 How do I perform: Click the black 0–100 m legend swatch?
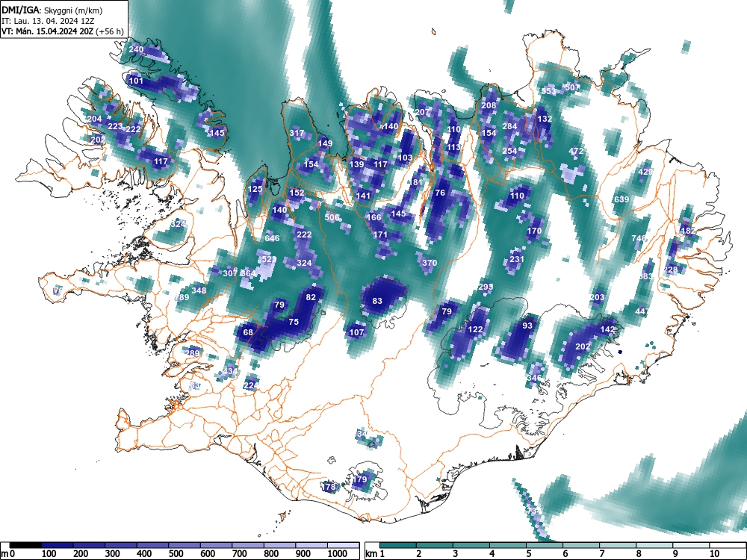pos(25,545)
